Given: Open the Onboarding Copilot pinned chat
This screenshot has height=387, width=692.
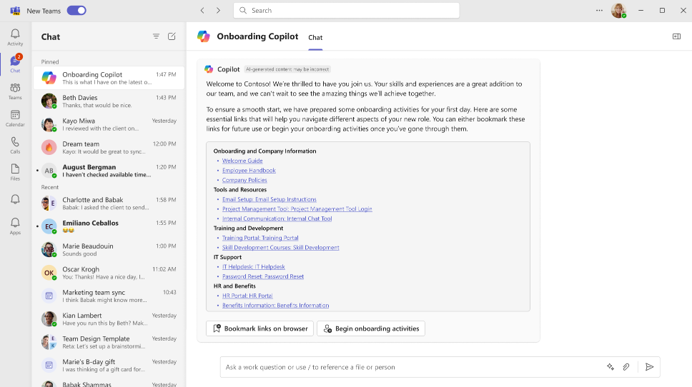Looking at the screenshot, I should [x=109, y=78].
